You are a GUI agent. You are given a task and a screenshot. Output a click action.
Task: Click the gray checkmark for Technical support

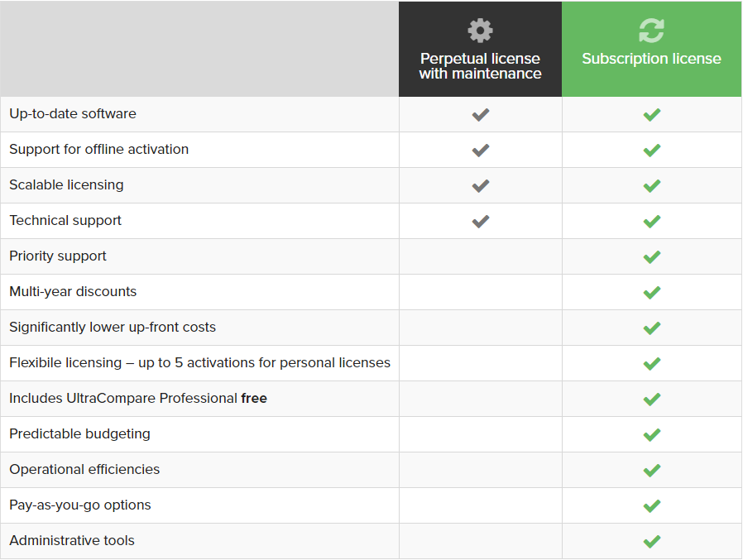[481, 221]
